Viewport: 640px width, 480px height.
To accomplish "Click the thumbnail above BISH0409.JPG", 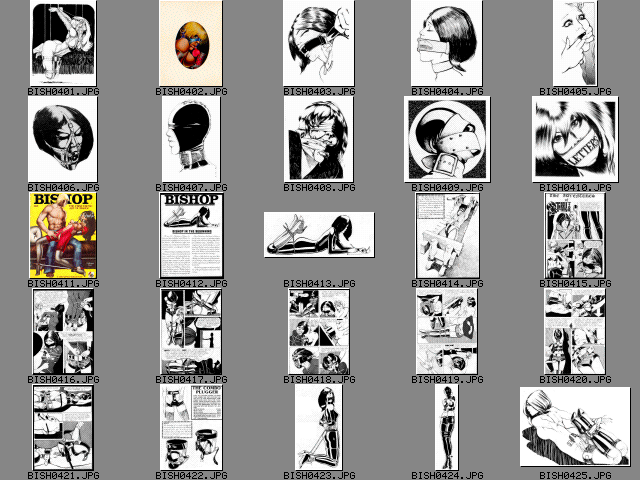I will point(447,139).
